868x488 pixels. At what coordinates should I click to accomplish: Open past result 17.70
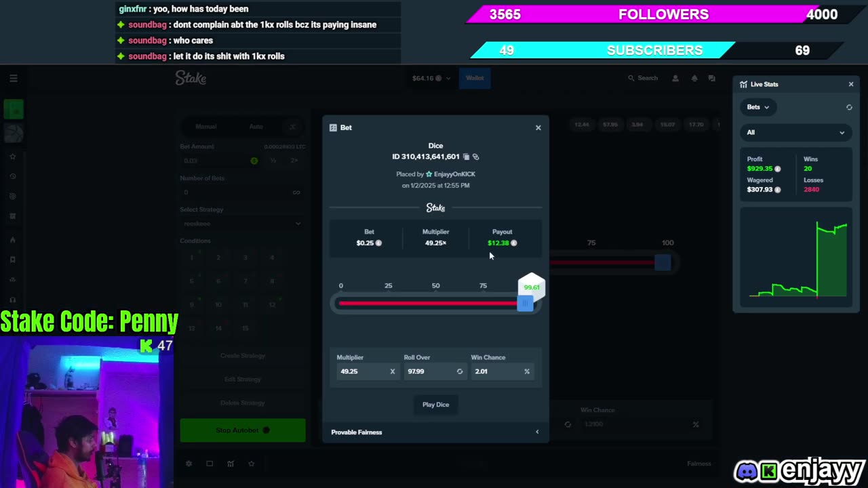click(x=696, y=125)
